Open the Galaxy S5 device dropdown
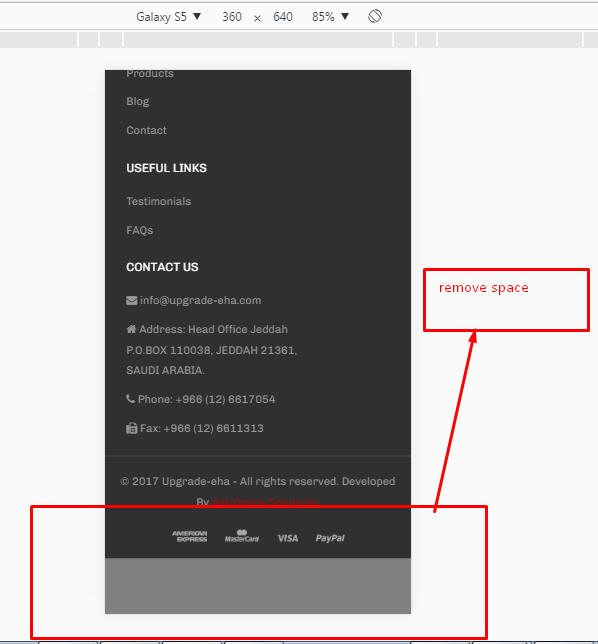This screenshot has height=644, width=598. pyautogui.click(x=168, y=17)
